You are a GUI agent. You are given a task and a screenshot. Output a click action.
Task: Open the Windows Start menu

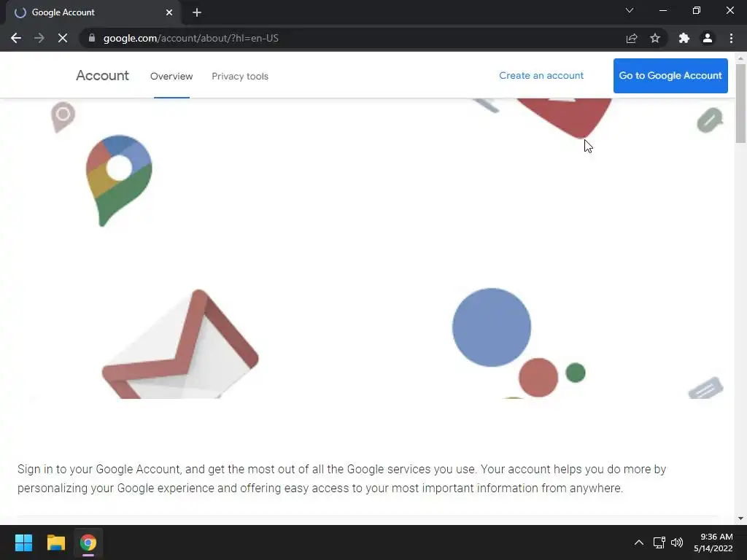click(23, 542)
